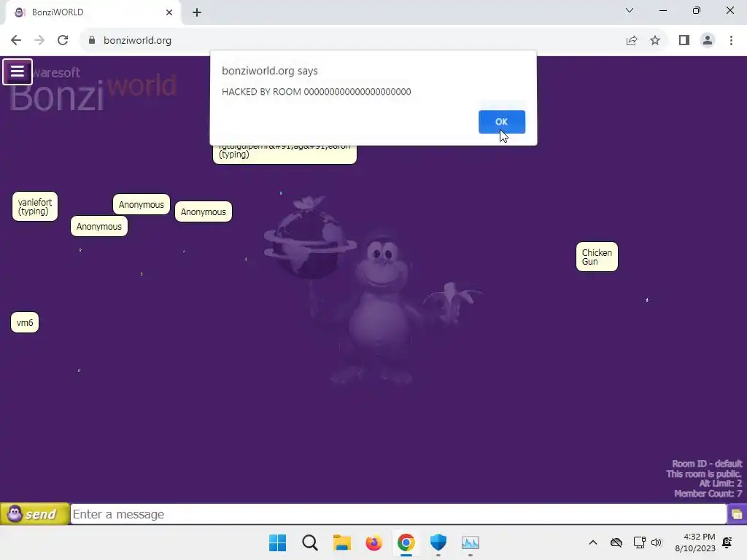
Task: Expand the hidden system tray icons
Action: pos(593,542)
